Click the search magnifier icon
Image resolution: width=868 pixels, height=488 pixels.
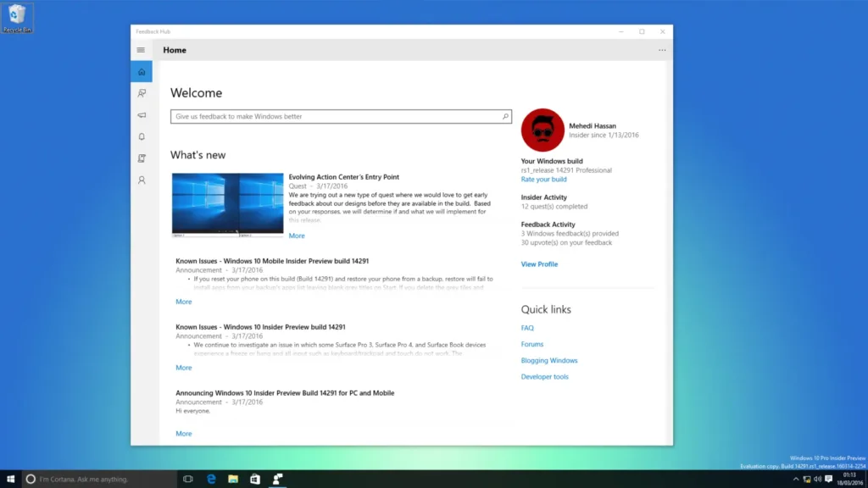pos(505,116)
